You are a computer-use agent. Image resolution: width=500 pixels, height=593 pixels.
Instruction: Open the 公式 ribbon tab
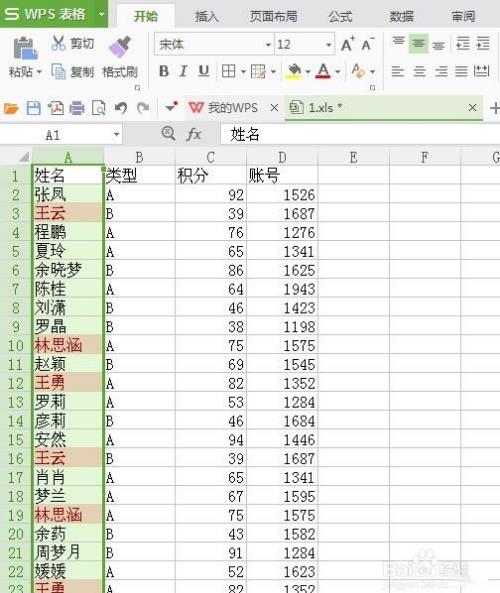(340, 16)
